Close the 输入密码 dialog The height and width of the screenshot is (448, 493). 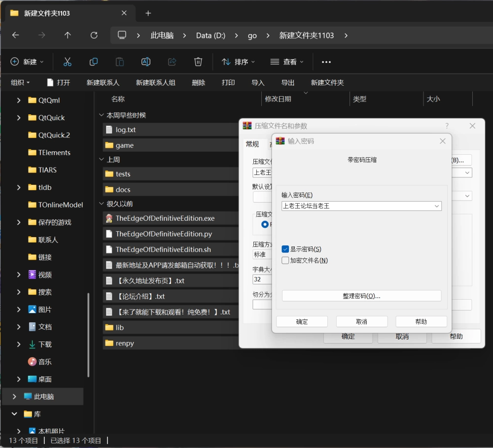(443, 141)
